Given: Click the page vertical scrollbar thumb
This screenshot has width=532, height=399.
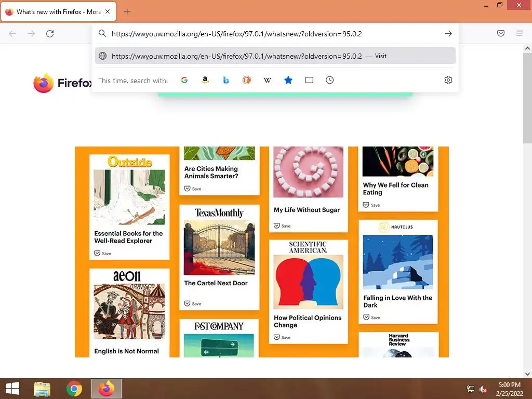Looking at the screenshot, I should [x=527, y=98].
